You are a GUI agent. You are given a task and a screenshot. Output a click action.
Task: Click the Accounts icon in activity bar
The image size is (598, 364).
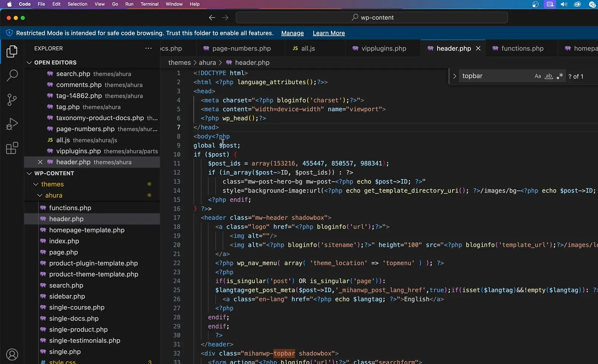[12, 354]
